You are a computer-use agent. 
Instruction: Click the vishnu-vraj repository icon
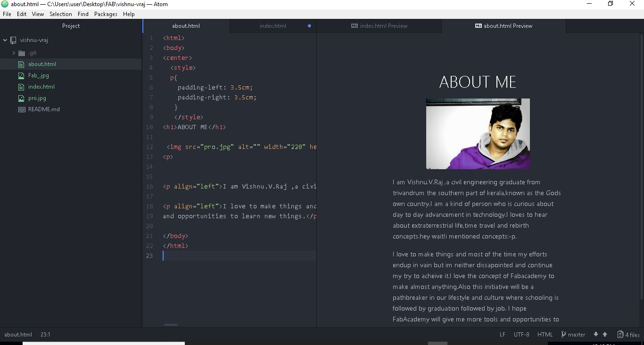pyautogui.click(x=13, y=40)
